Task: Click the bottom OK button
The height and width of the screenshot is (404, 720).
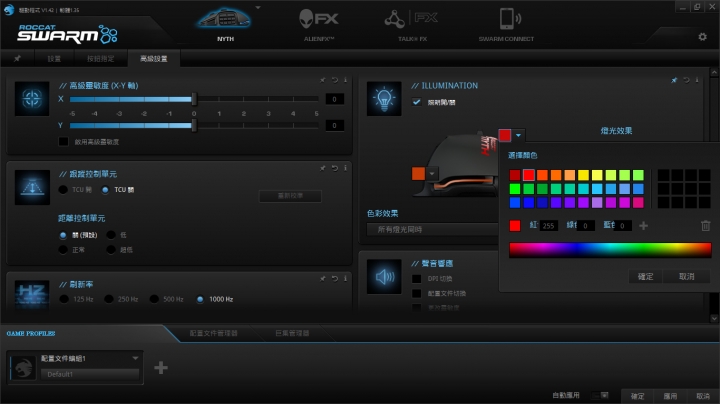Action: coord(637,396)
